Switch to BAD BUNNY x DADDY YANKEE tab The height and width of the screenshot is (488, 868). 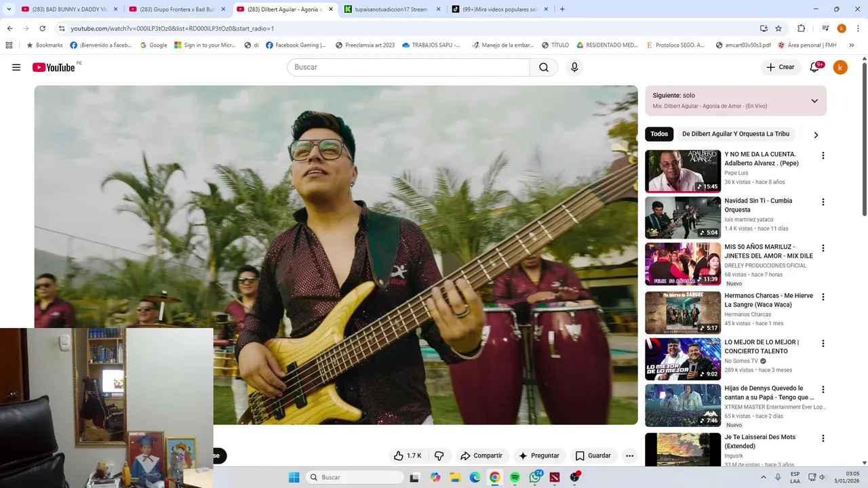point(70,9)
